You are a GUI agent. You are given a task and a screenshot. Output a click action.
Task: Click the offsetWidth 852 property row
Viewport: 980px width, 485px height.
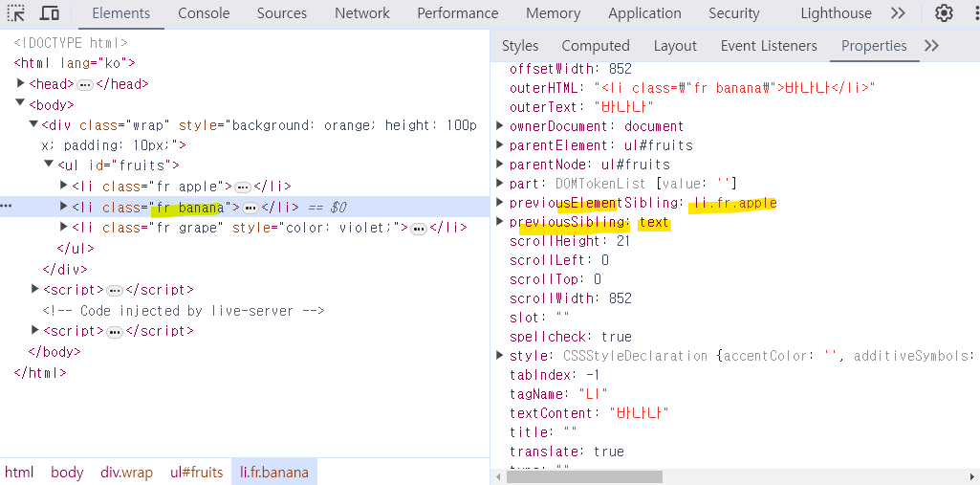tap(571, 69)
